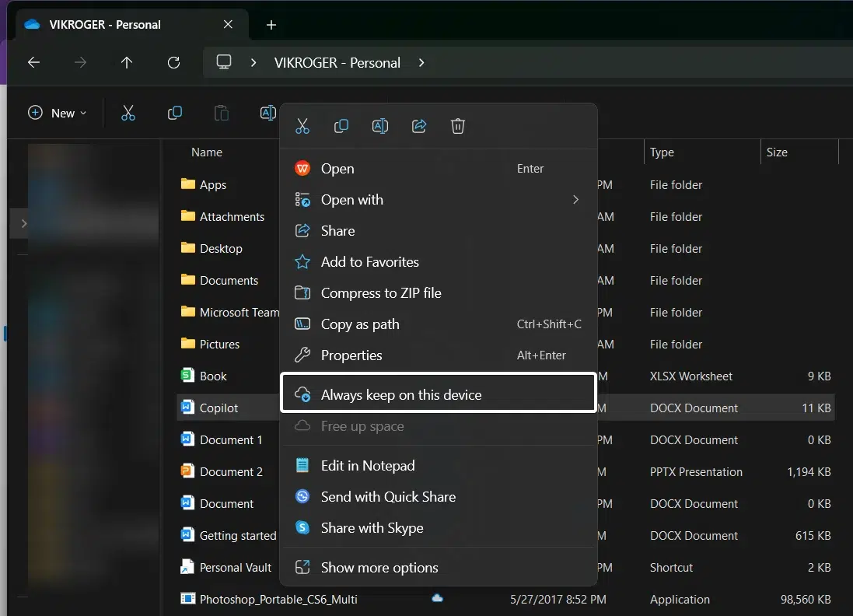Click the Refresh icon in navigation bar
This screenshot has width=853, height=616.
pyautogui.click(x=174, y=63)
